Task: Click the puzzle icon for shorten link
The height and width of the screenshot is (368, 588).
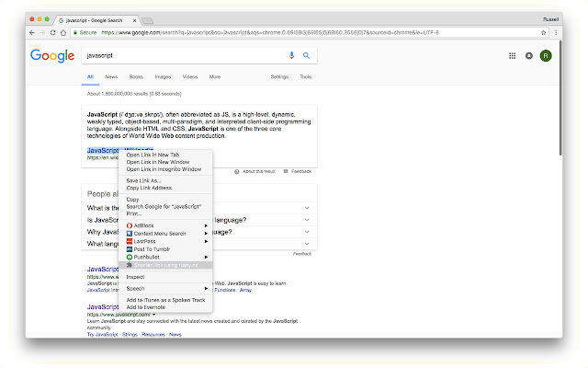Action: point(130,265)
